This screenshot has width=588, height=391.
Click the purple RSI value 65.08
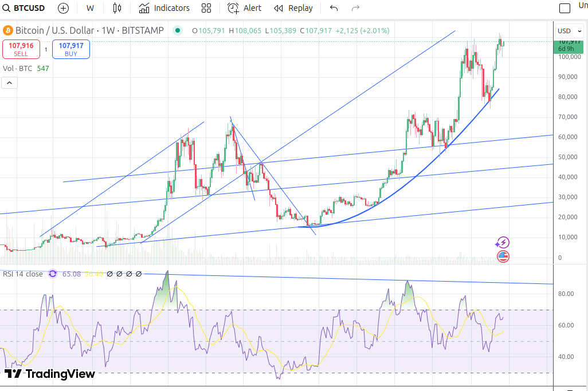(x=71, y=274)
